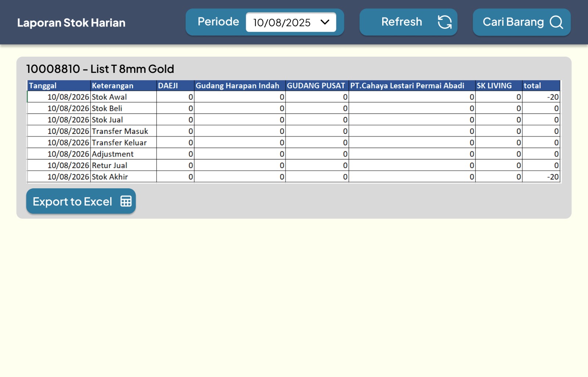The width and height of the screenshot is (588, 377).
Task: Click the spreadsheet grid icon on Export
Action: (126, 201)
